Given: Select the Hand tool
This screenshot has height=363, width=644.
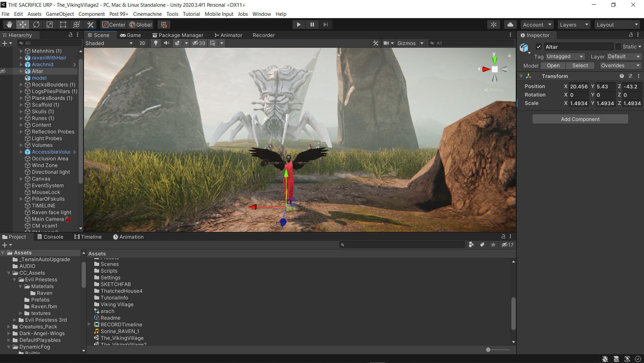Looking at the screenshot, I should click(x=9, y=25).
